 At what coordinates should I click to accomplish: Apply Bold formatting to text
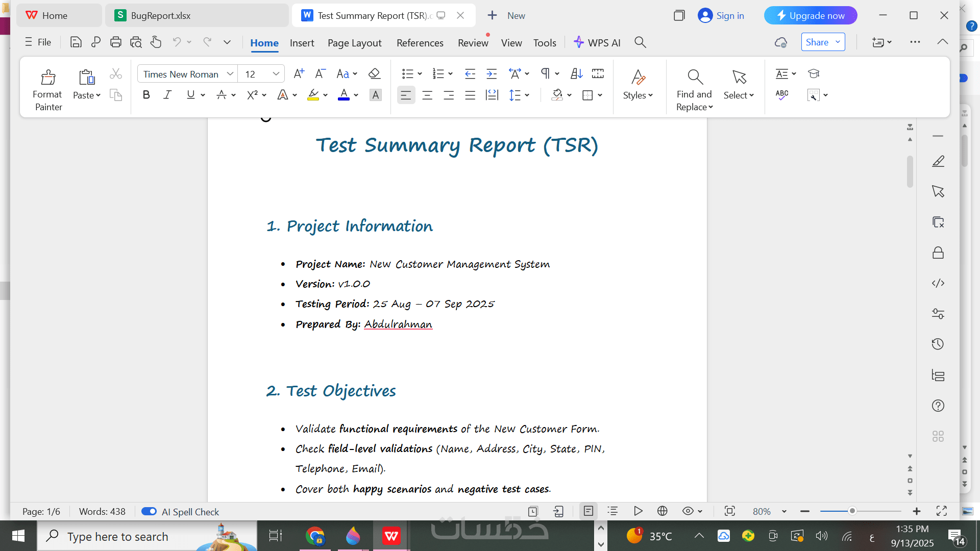click(146, 95)
